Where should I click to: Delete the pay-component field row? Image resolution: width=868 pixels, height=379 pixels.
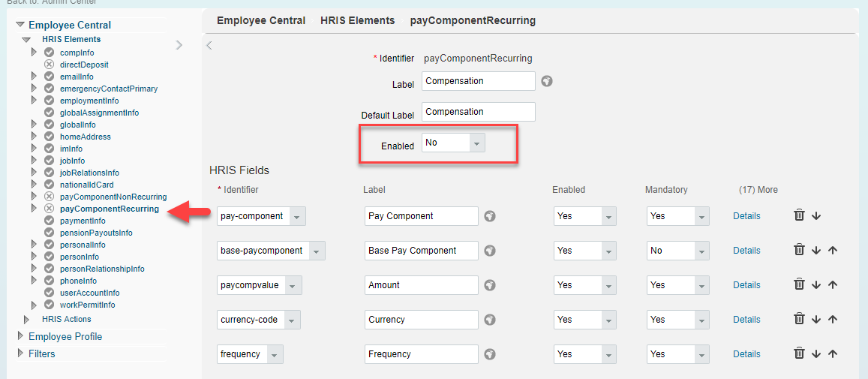[799, 215]
